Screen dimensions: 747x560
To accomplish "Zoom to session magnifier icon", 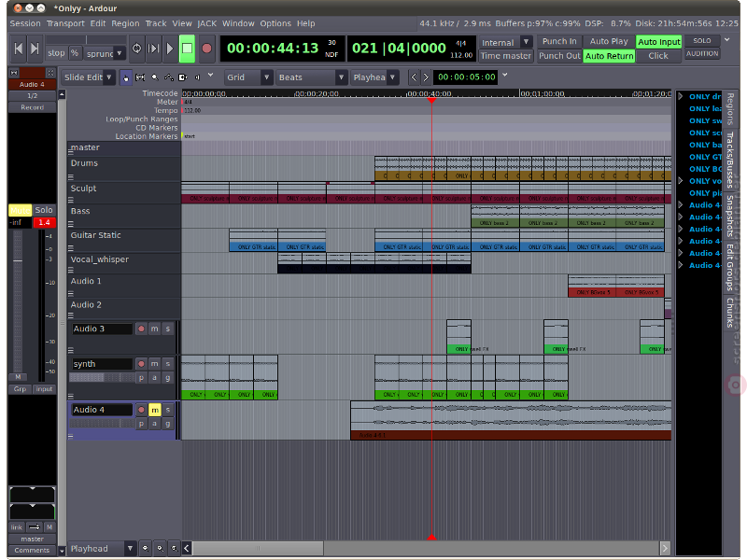I will [x=175, y=549].
